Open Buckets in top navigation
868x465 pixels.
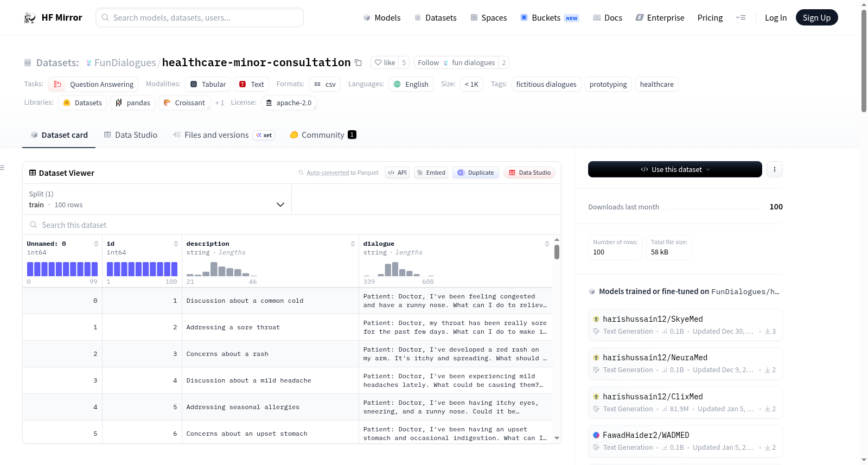[x=550, y=18]
